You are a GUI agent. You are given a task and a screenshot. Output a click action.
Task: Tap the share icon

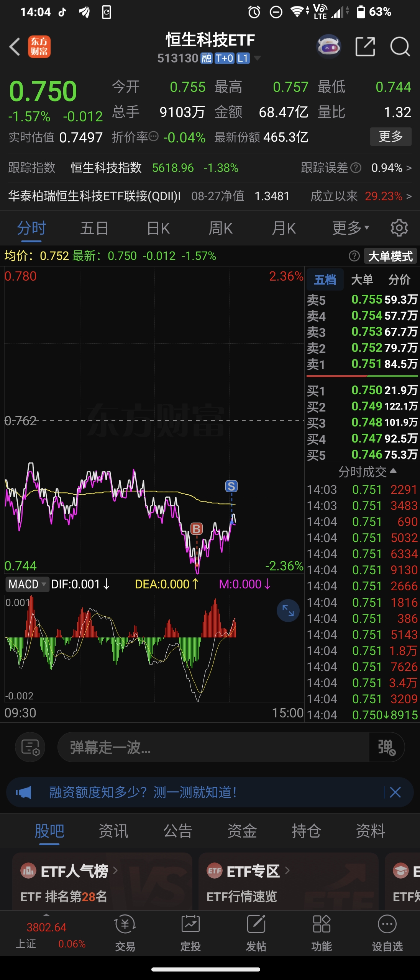tap(365, 47)
